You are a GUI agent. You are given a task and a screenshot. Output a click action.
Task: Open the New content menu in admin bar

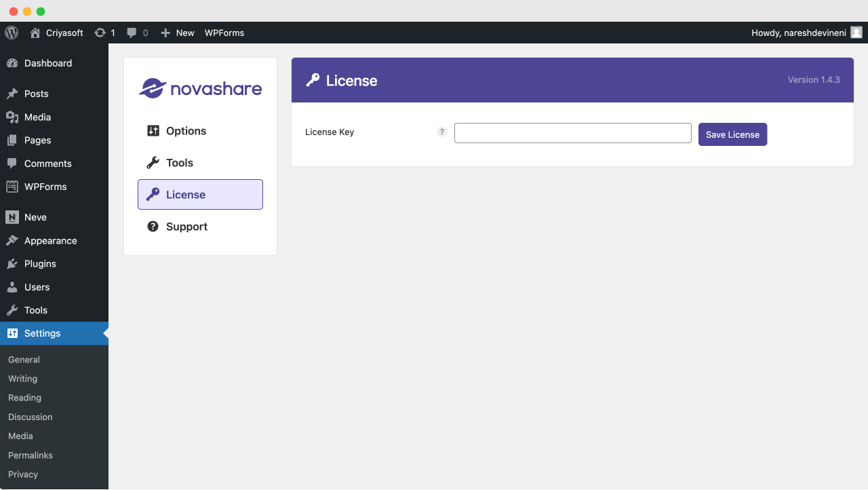tap(178, 33)
